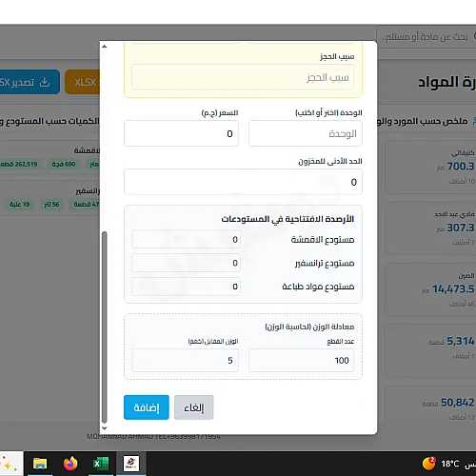Click the card showing 5,314 قطعة
The width and height of the screenshot is (476, 476).
(x=430, y=351)
